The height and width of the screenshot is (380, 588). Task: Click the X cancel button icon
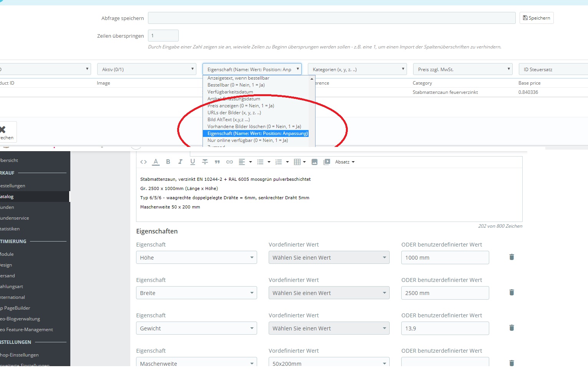coord(3,130)
